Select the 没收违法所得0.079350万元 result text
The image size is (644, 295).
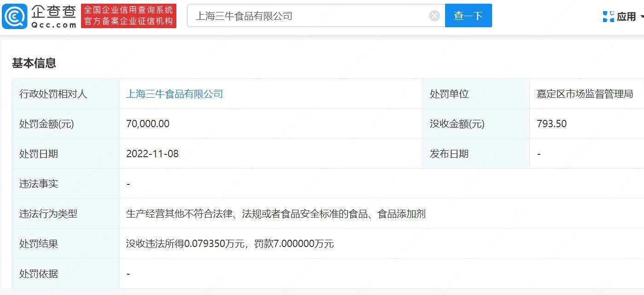[230, 244]
